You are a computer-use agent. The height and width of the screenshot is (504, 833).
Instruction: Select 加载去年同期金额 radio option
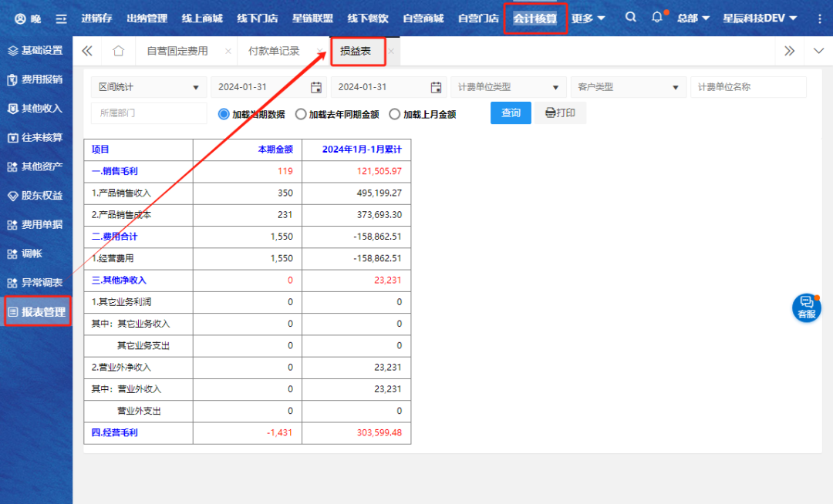[x=301, y=114]
